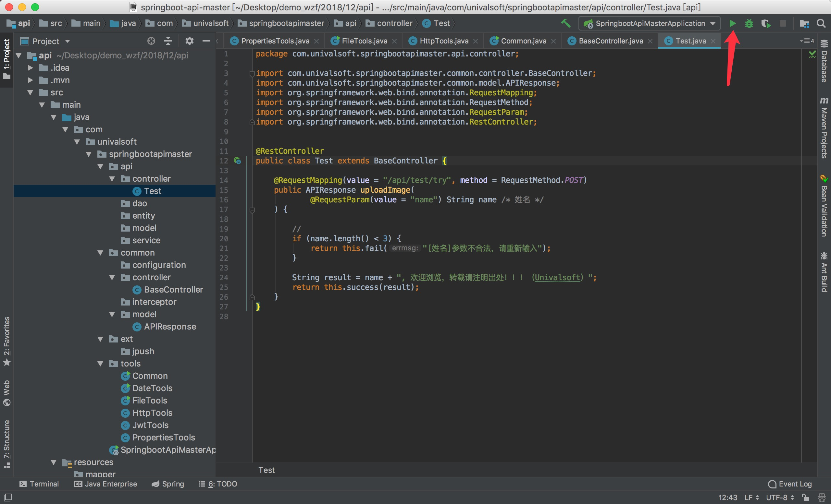
Task: Open the Structure tool window
Action: click(7, 444)
